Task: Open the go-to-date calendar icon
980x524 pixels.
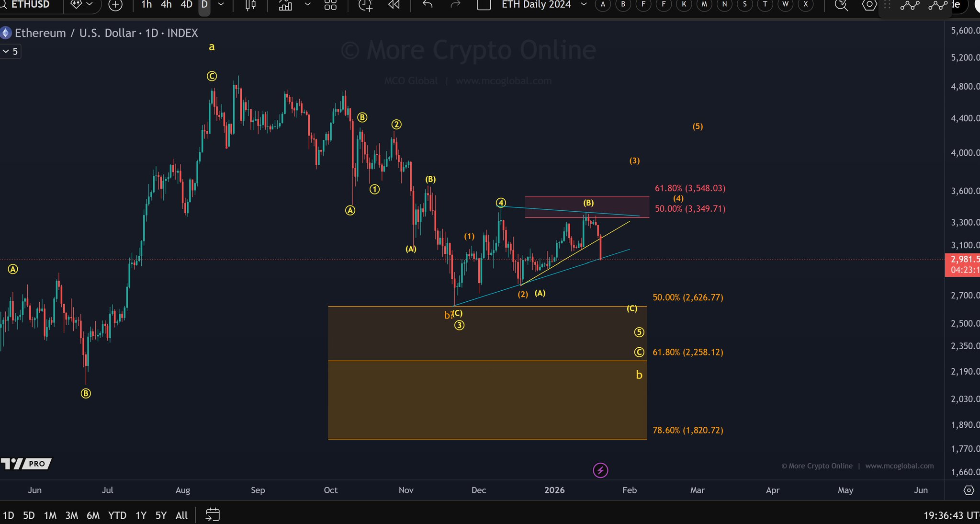Action: pyautogui.click(x=213, y=515)
